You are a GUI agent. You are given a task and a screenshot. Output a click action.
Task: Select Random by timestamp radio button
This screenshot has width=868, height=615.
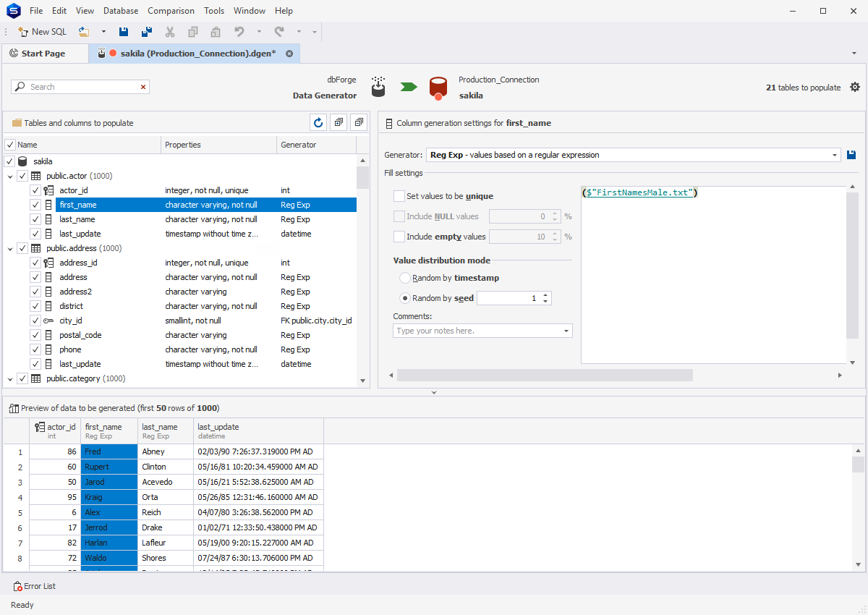point(405,278)
